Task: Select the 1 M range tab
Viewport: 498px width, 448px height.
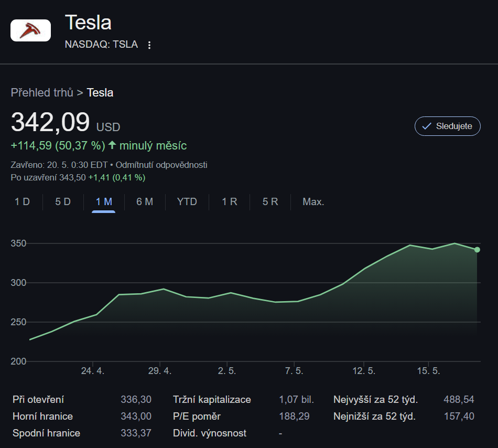Action: tap(104, 202)
